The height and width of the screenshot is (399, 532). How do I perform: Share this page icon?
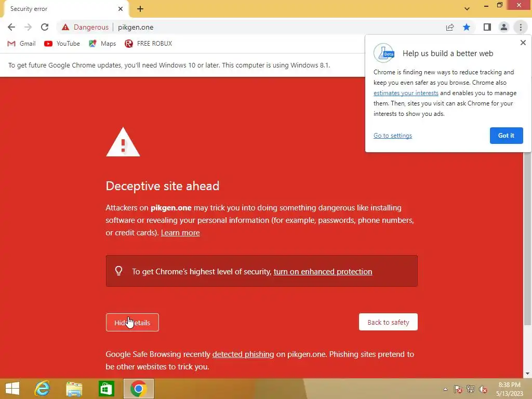click(x=450, y=27)
